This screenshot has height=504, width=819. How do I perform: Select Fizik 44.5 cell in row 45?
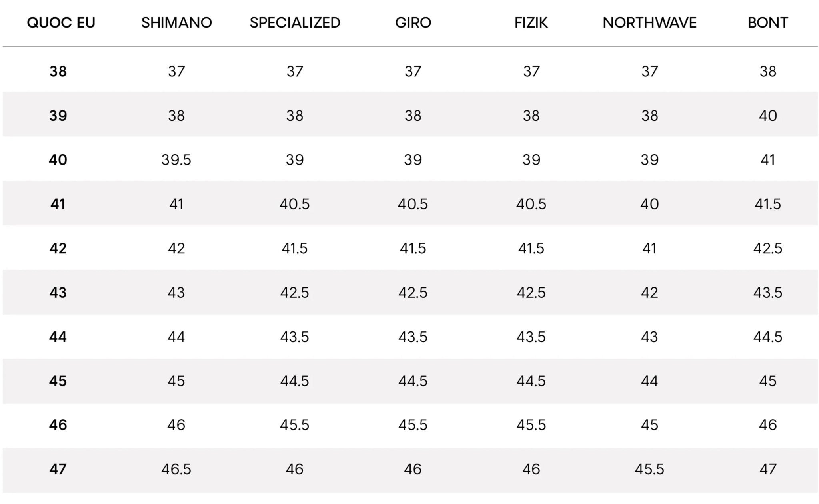[x=531, y=381]
